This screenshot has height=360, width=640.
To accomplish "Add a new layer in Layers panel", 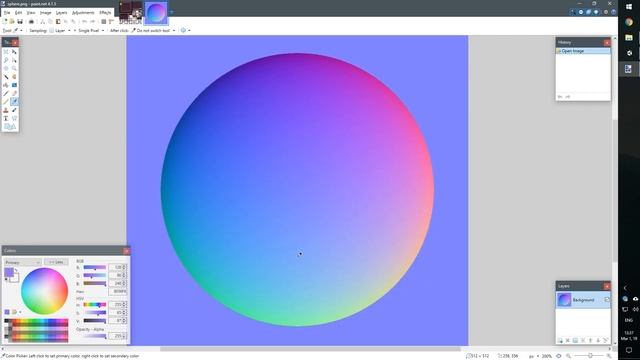I will click(x=560, y=340).
